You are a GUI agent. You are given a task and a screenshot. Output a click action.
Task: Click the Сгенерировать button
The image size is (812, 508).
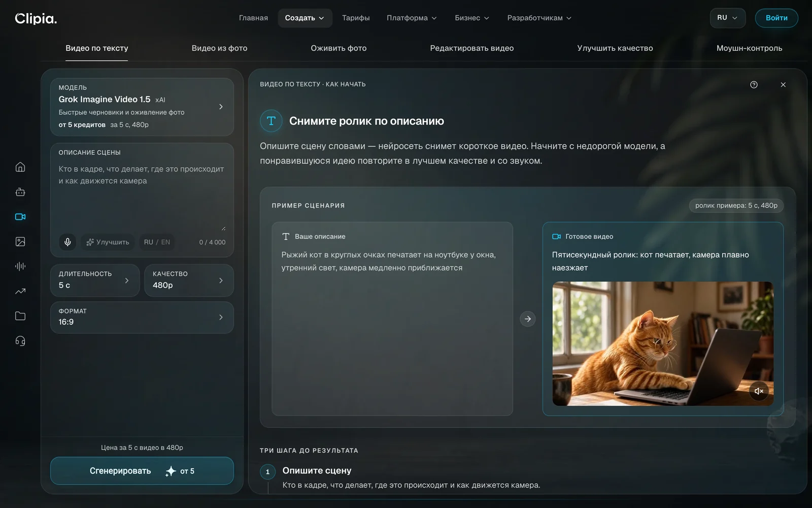[x=142, y=471]
